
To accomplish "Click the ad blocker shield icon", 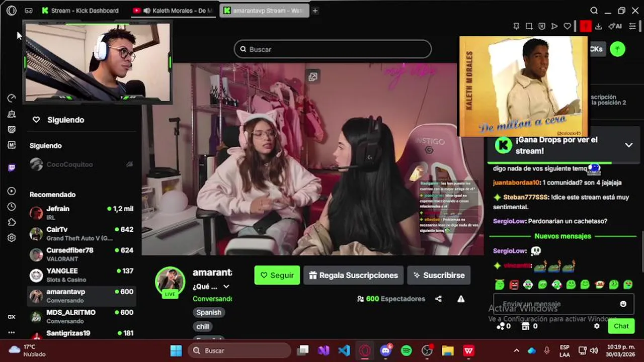I will (x=542, y=26).
